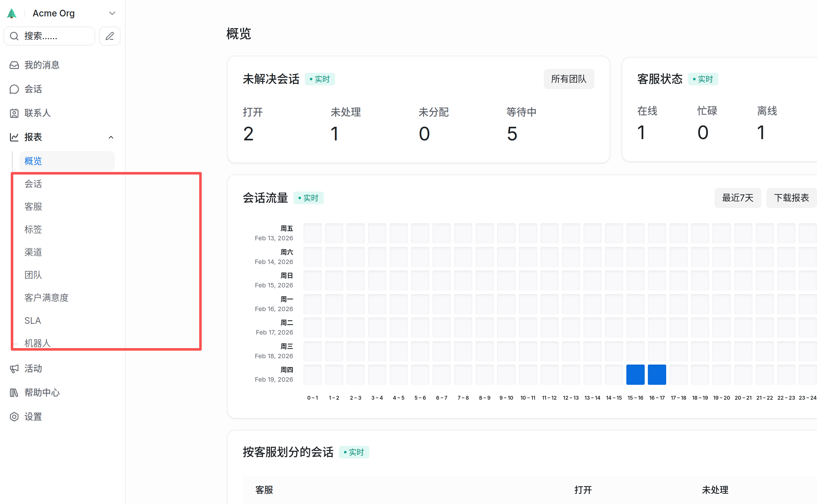817x504 pixels.
Task: Select 客服 under reports submenu
Action: (33, 207)
